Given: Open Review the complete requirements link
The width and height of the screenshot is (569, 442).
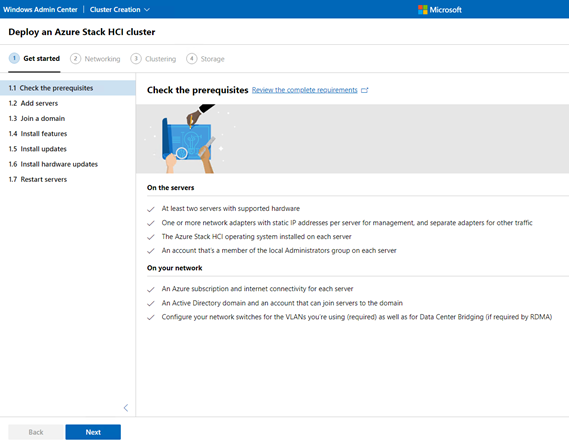Looking at the screenshot, I should 304,90.
